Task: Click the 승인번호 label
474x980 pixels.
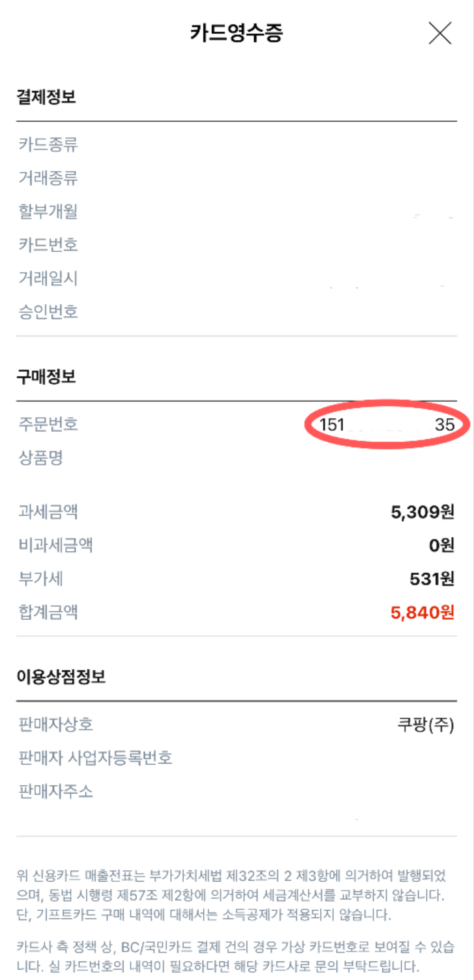Action: (48, 312)
